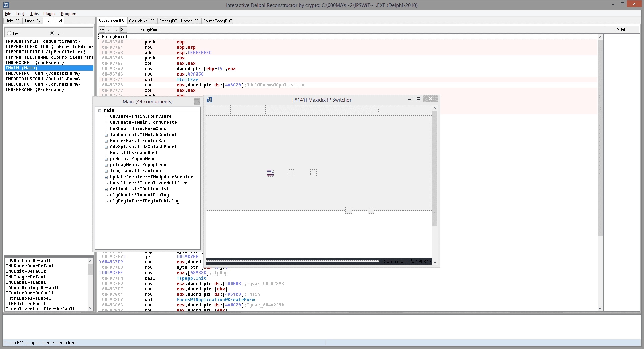Click the code viewer vertical scrollbar thumb

[600, 138]
